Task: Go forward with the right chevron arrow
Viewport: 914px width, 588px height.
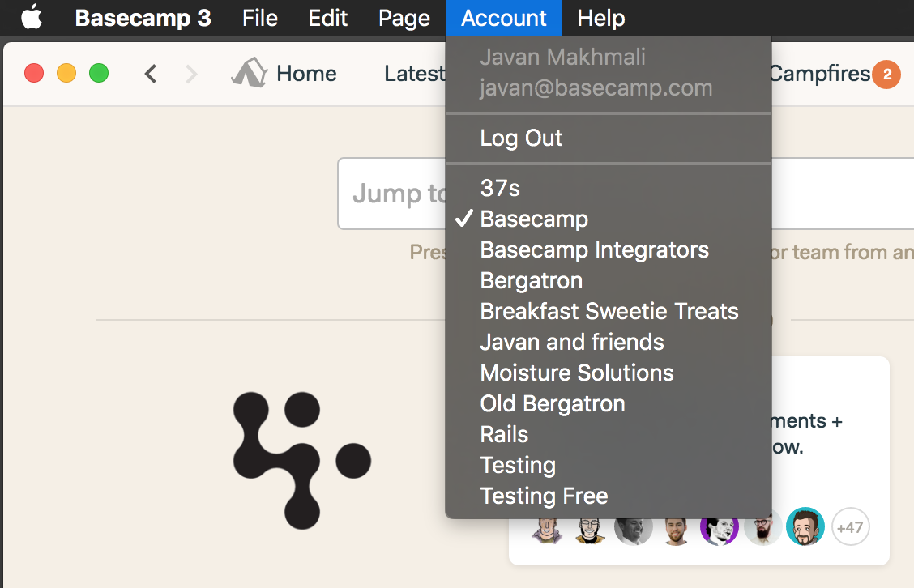Action: 191,74
